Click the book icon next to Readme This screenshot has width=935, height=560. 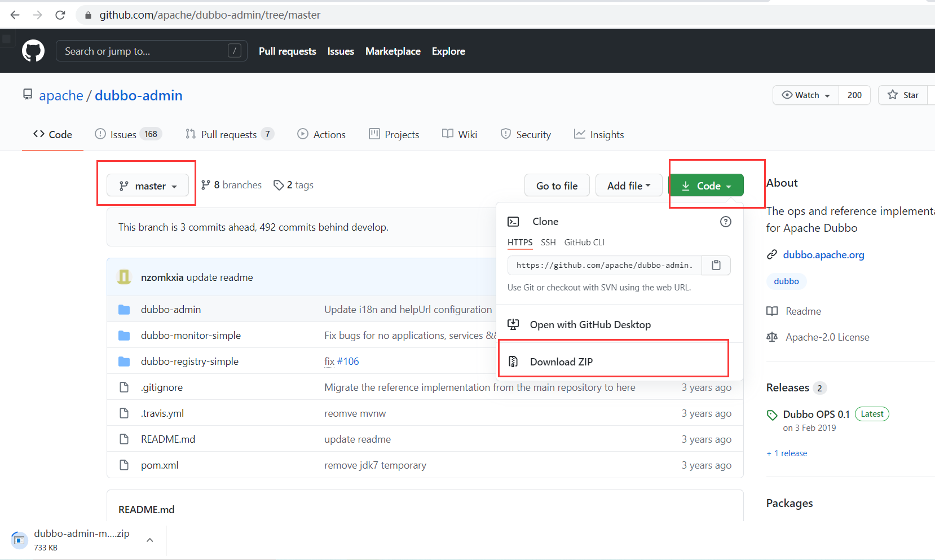pyautogui.click(x=772, y=311)
